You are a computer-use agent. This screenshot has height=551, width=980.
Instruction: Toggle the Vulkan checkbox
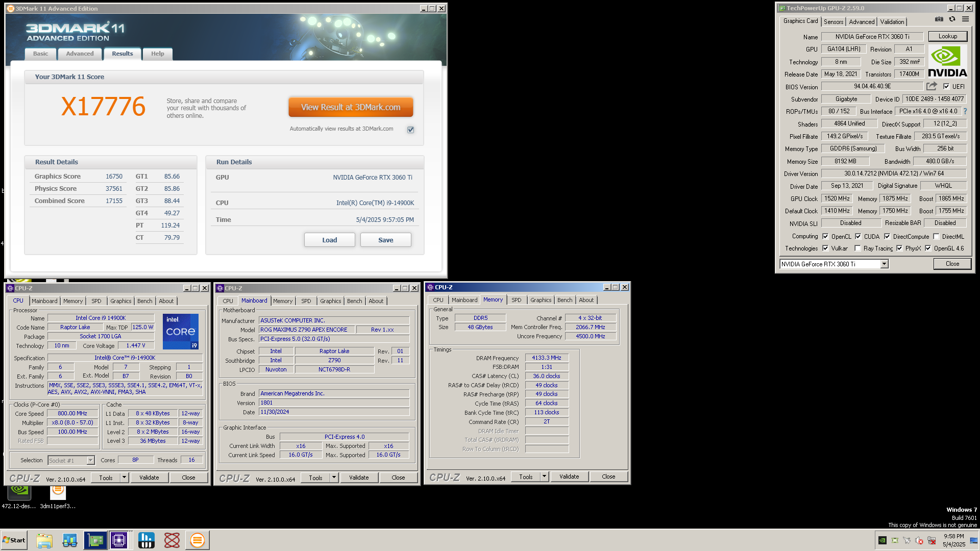pos(825,248)
